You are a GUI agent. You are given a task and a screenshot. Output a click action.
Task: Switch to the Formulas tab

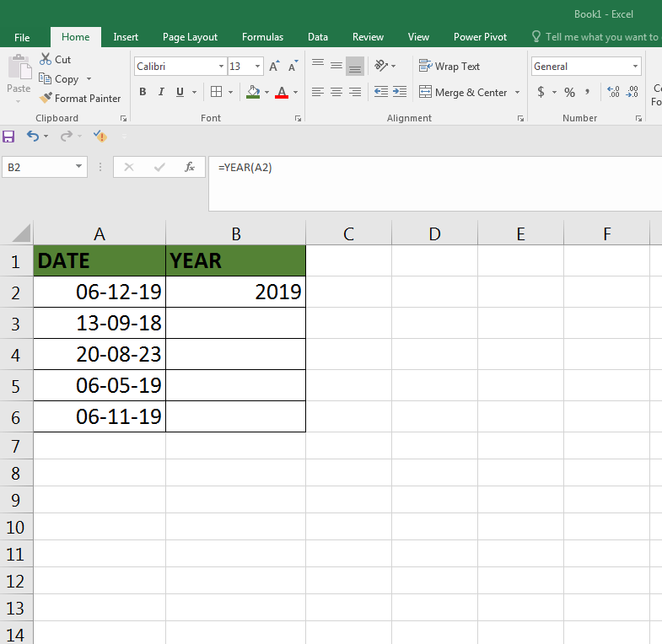tap(262, 37)
